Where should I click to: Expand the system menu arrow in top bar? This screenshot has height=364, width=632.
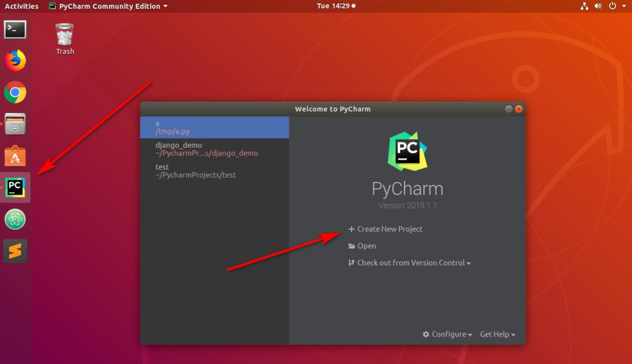[624, 6]
